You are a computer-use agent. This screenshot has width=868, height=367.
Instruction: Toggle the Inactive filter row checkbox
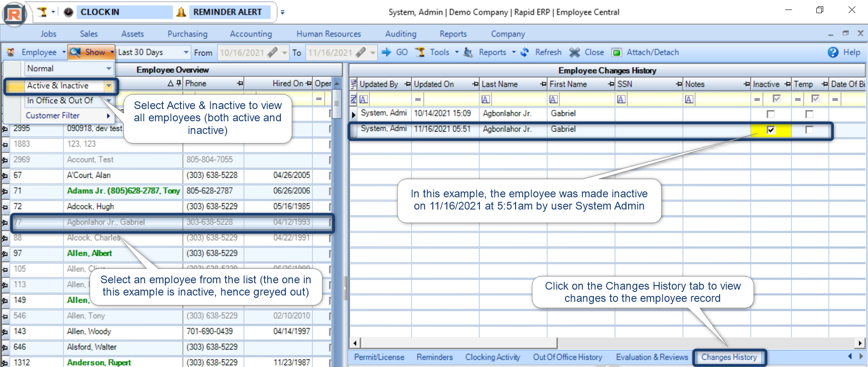777,99
